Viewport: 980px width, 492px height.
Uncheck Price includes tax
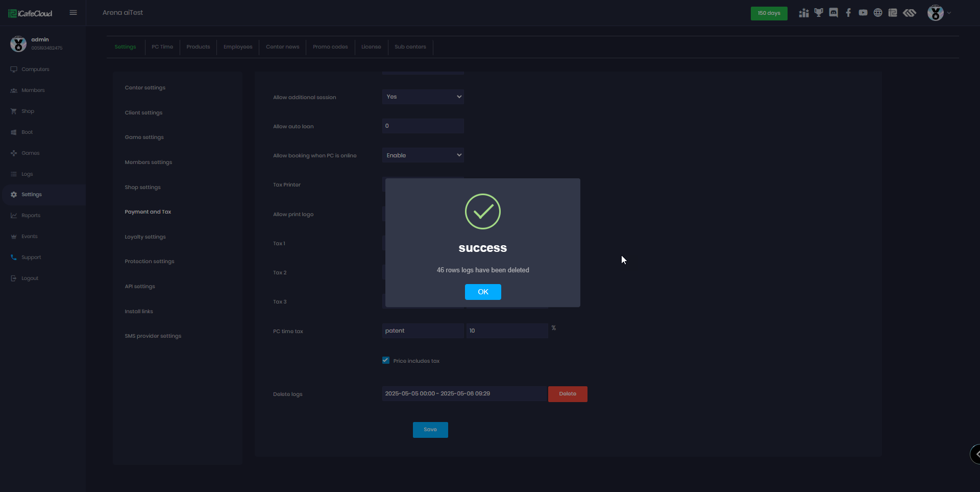(386, 360)
